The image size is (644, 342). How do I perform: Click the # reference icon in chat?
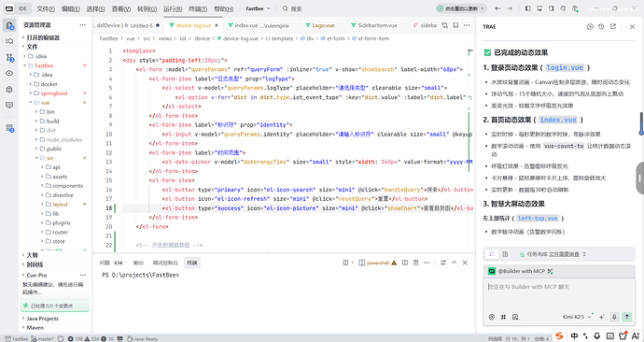pos(504,317)
